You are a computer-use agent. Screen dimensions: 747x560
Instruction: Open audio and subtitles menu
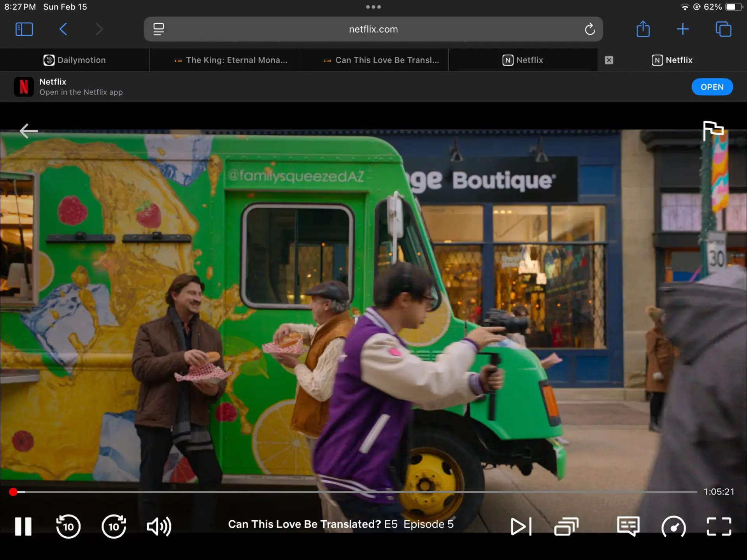(x=628, y=527)
